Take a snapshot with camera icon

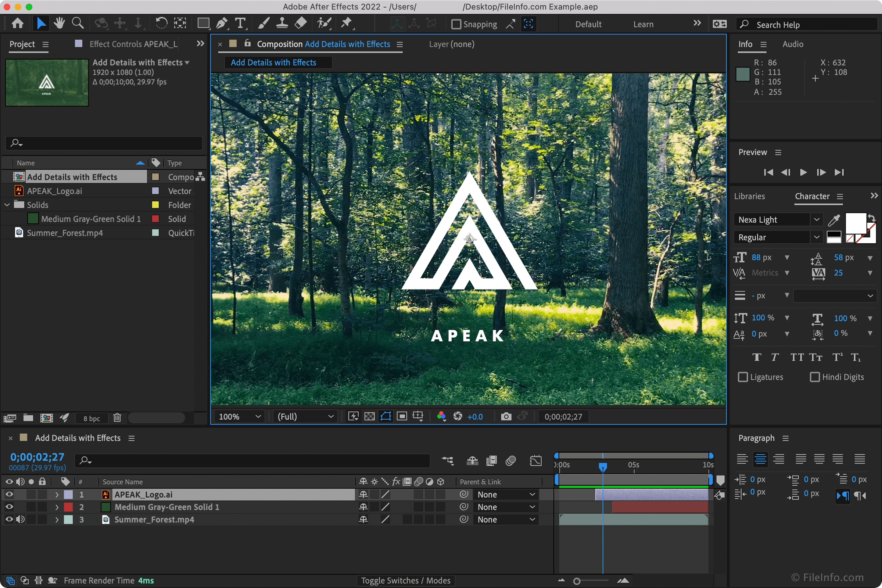point(506,417)
